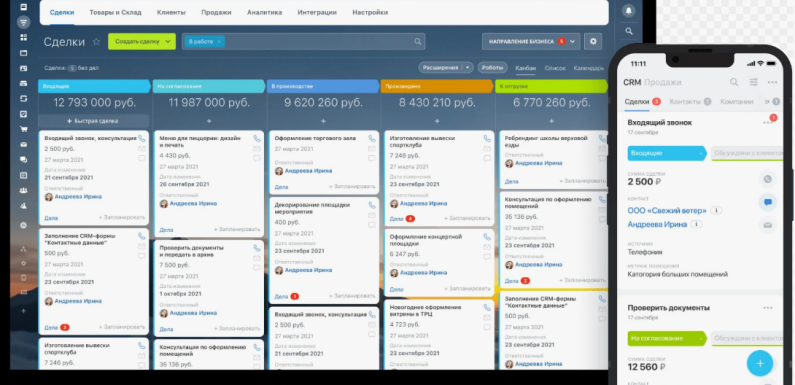Click the phone icon on the 'Меню для пиццерии' card

coord(257,138)
